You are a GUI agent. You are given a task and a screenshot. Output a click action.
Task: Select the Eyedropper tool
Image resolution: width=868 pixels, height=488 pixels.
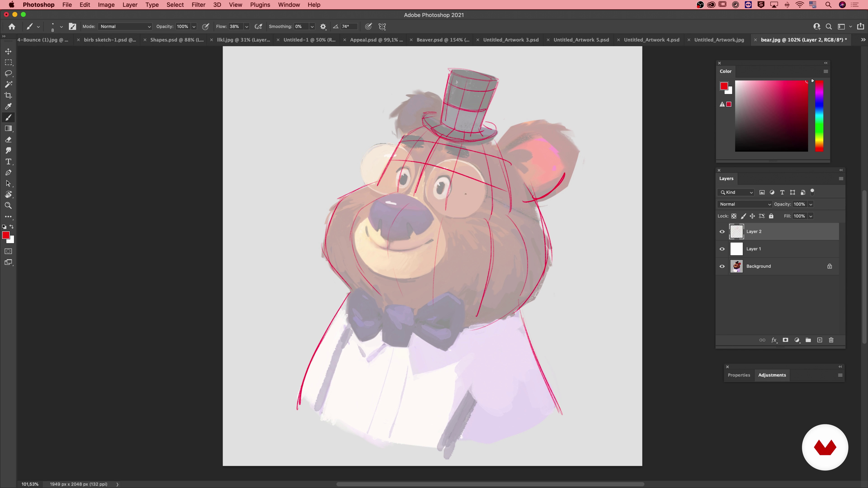pyautogui.click(x=8, y=106)
